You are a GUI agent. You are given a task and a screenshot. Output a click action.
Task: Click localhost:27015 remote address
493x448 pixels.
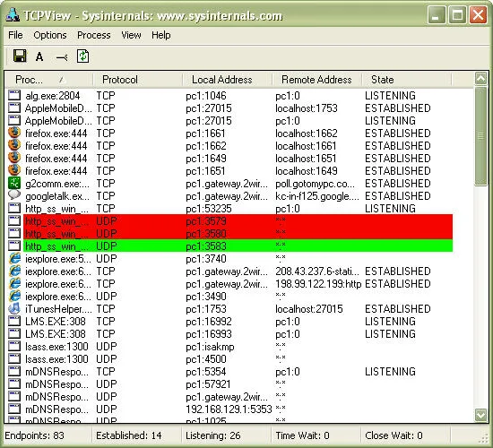point(309,309)
